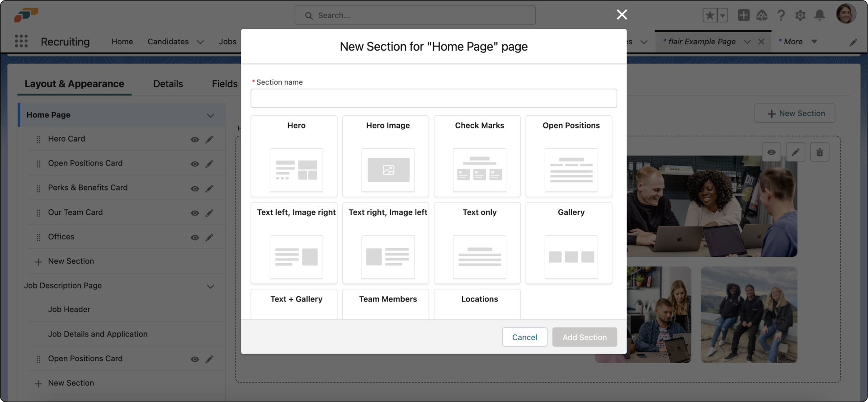Open the Candidates nav dropdown arrow
The height and width of the screenshot is (402, 868).
200,42
